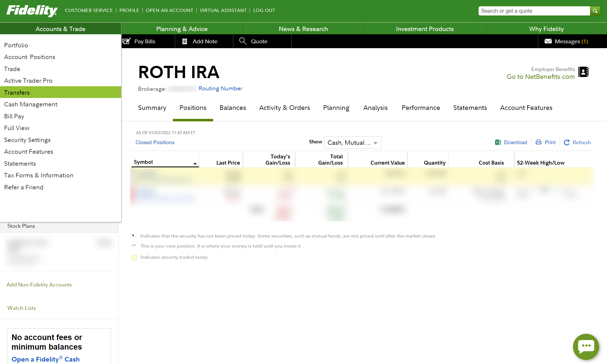This screenshot has height=364, width=607.
Task: Click the Excel download icon
Action: tap(498, 142)
